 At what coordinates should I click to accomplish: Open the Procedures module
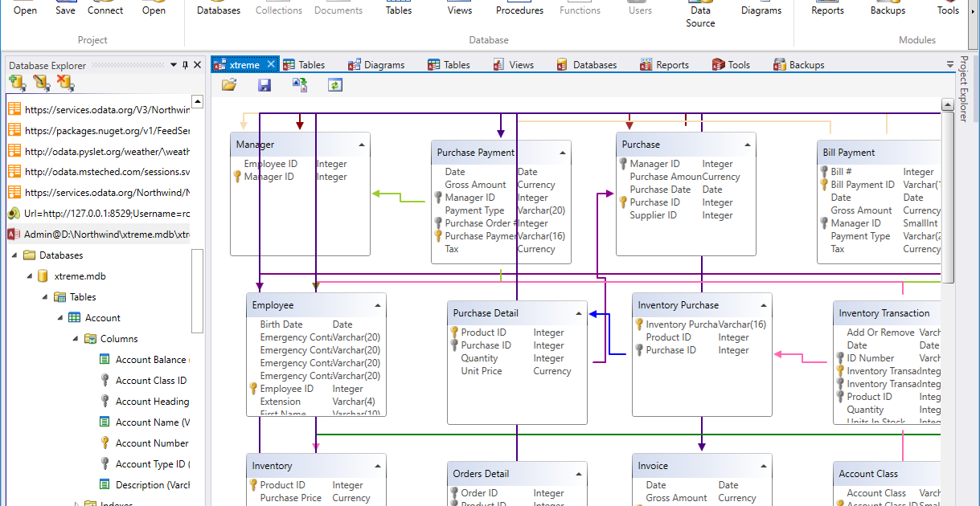point(519,10)
